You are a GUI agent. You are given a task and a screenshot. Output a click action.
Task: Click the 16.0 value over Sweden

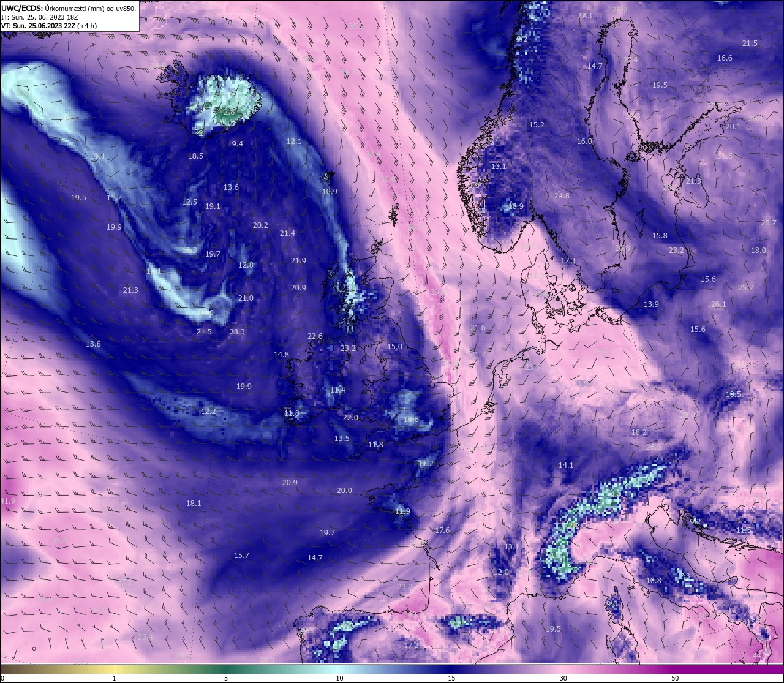[584, 141]
